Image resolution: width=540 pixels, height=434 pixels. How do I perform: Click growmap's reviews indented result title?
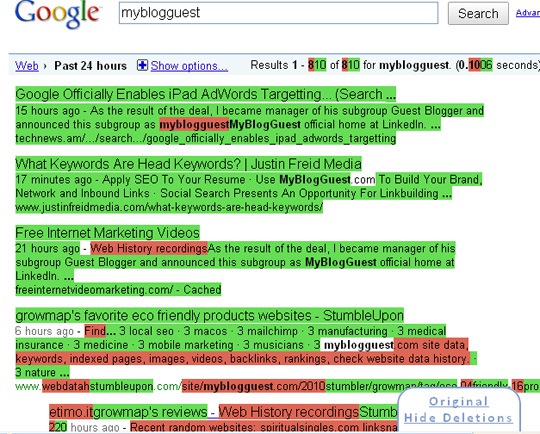(150, 412)
